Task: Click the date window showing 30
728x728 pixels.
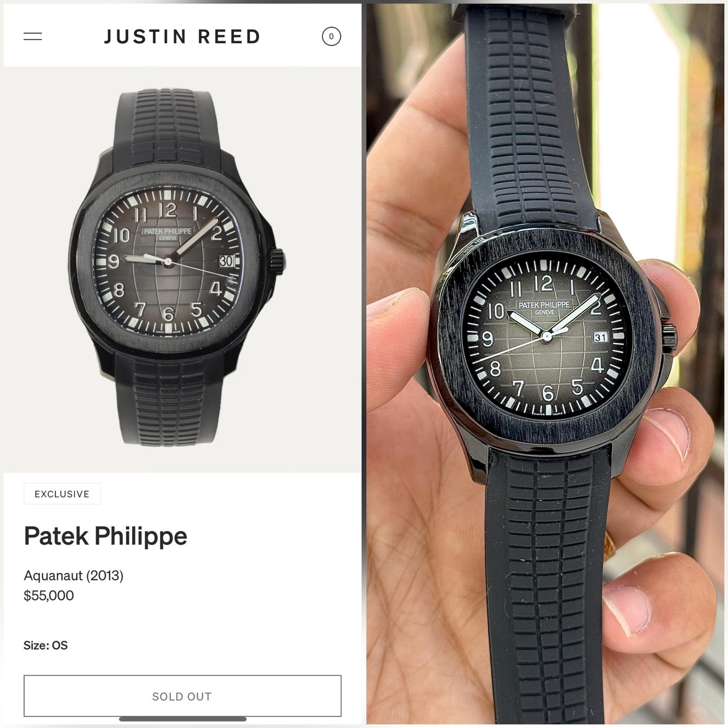Action: [226, 261]
